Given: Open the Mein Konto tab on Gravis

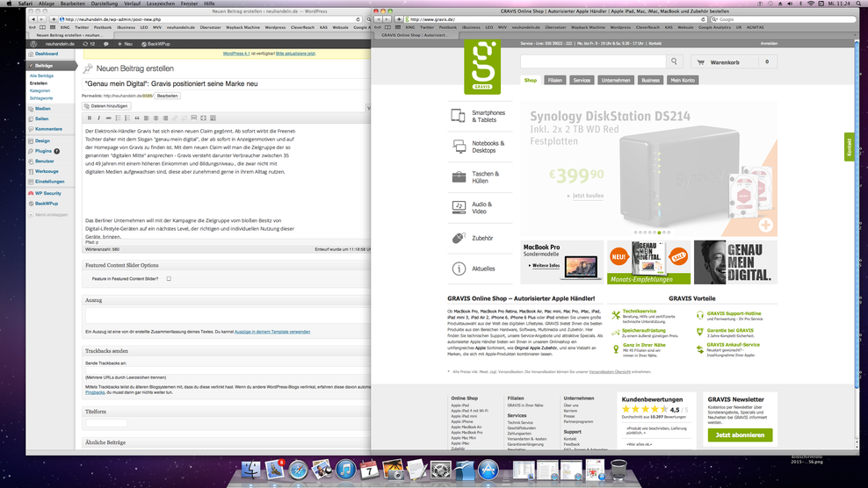Looking at the screenshot, I should click(683, 80).
